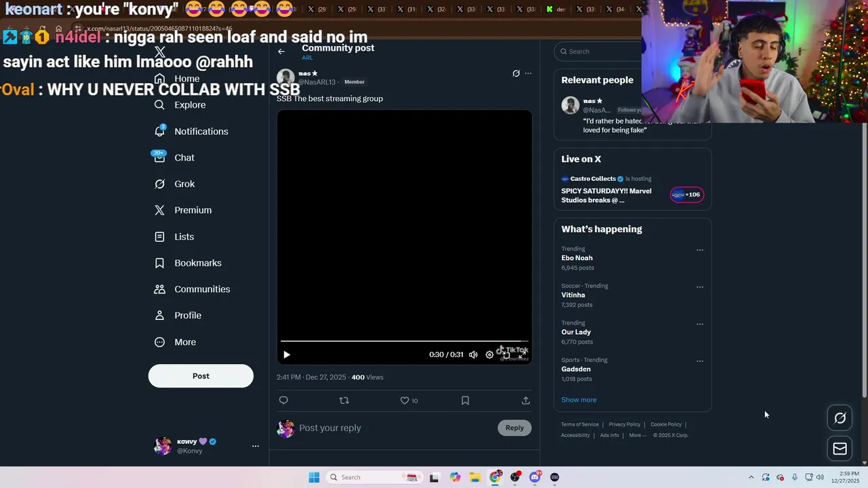The image size is (868, 488).
Task: Click the reply speech bubble icon
Action: [283, 401]
